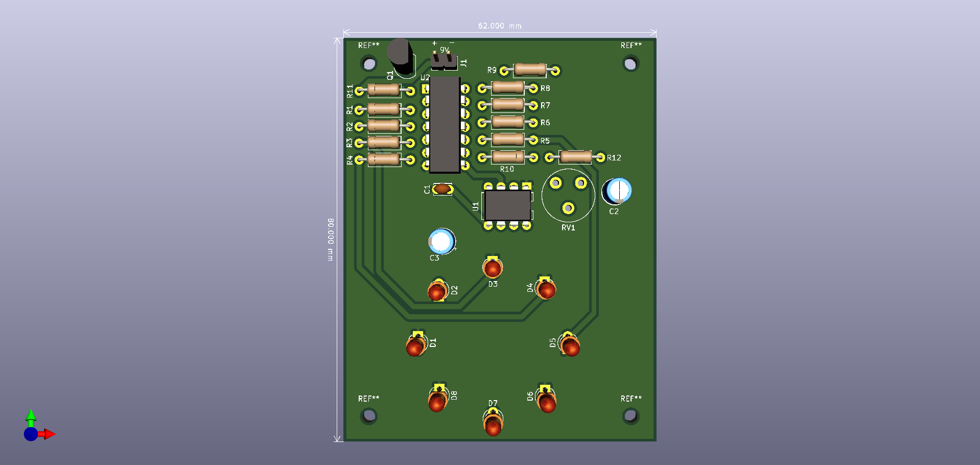Click the C1 ceramic capacitor

(x=442, y=189)
